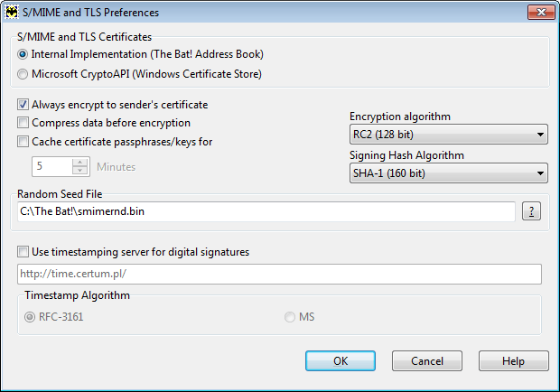Check Cache certificate passphrases/keys option
The width and height of the screenshot is (560, 392).
tap(23, 142)
